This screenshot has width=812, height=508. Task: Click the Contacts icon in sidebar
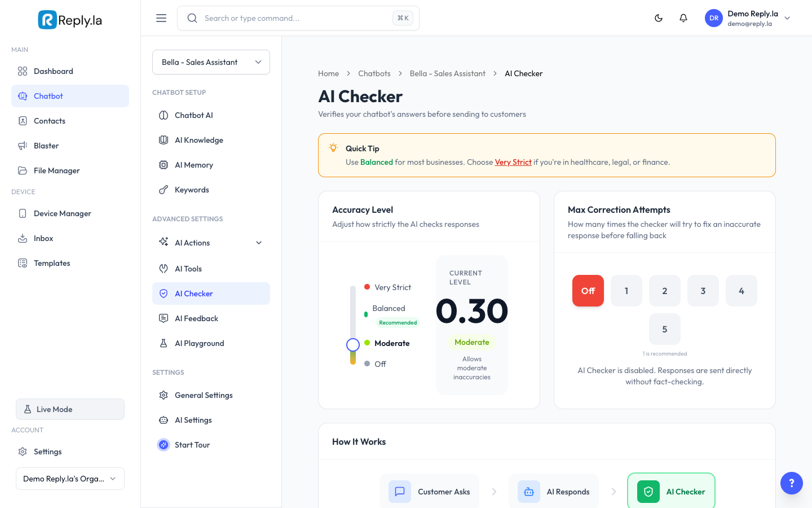pyautogui.click(x=23, y=121)
